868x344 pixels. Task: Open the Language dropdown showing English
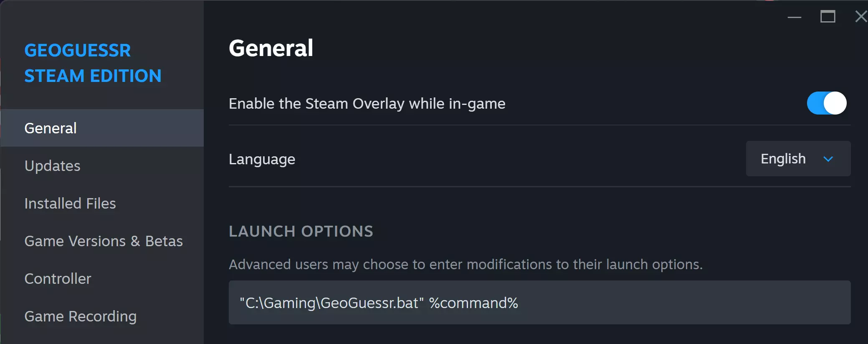click(797, 159)
